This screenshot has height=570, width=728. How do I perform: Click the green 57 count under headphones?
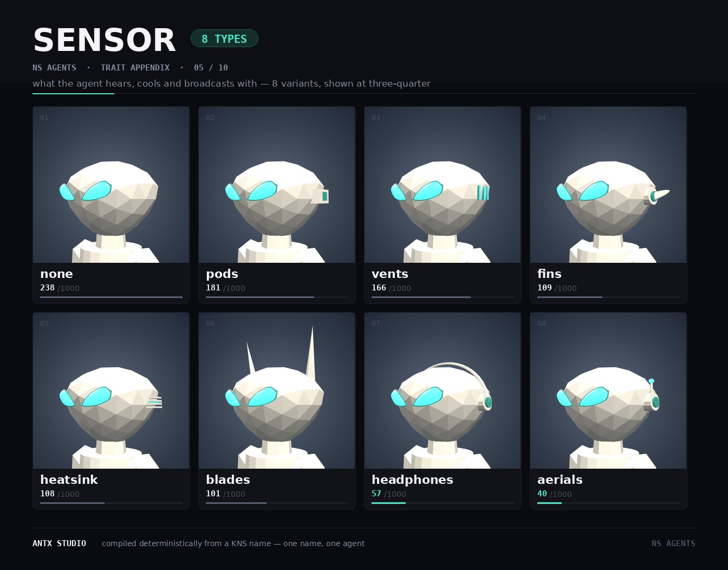click(x=376, y=494)
